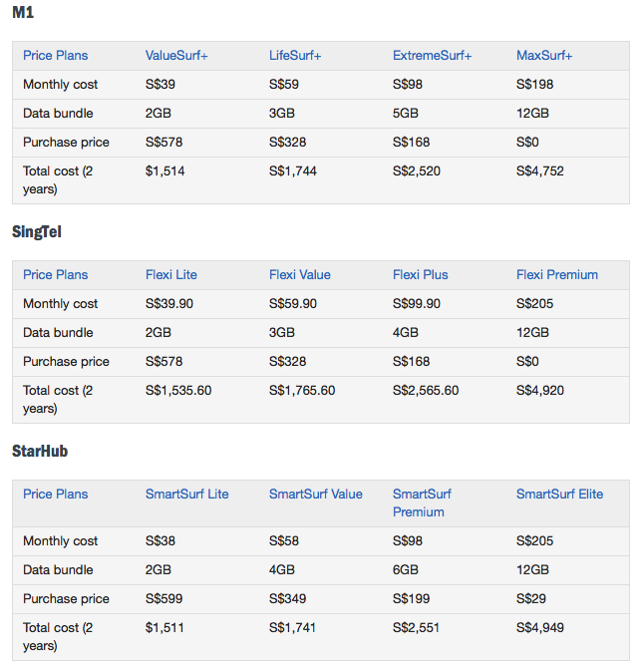The width and height of the screenshot is (644, 670).
Task: Click Price Plans header in SingTel table
Action: tap(56, 275)
